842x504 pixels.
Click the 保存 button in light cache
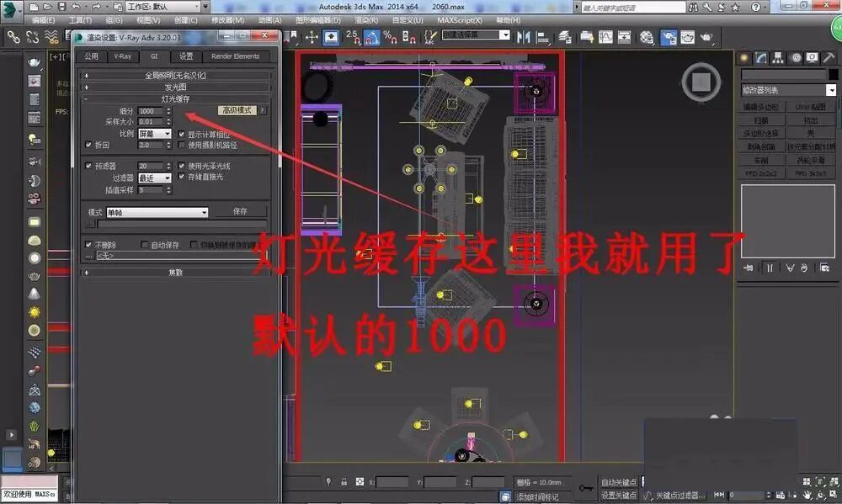point(240,211)
